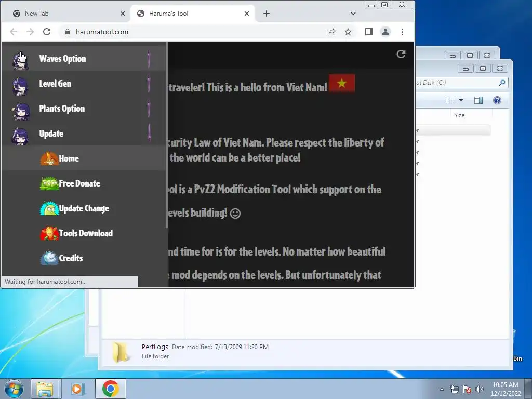
Task: Open Windows Media Player from taskbar
Action: (x=77, y=389)
